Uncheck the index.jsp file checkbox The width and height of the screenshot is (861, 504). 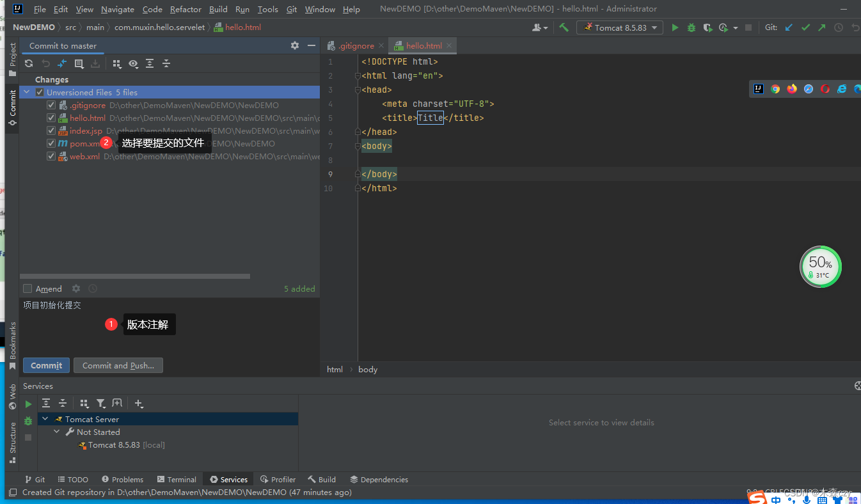pos(51,130)
